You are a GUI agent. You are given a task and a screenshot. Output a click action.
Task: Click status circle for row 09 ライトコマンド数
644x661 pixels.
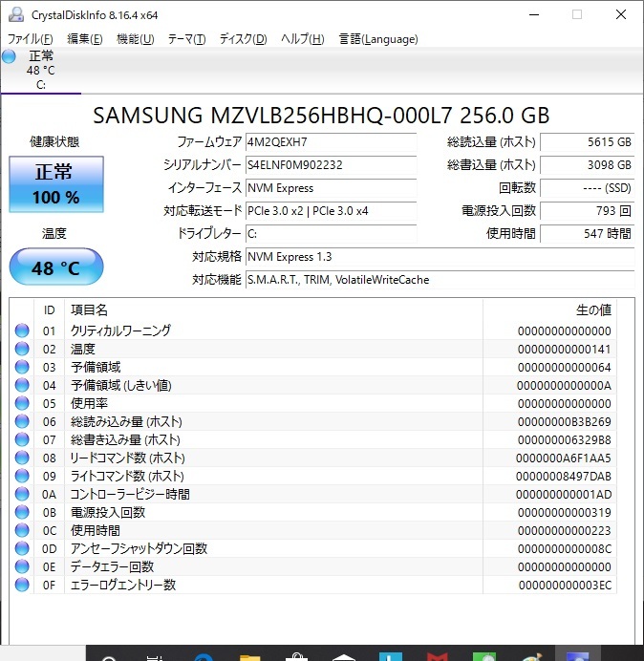point(22,476)
